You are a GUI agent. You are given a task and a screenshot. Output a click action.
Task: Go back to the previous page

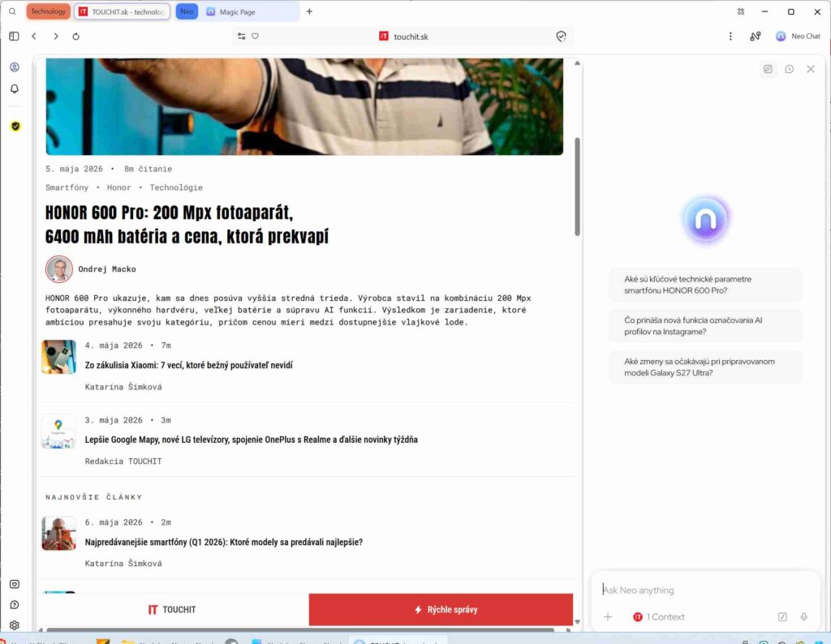pyautogui.click(x=34, y=36)
